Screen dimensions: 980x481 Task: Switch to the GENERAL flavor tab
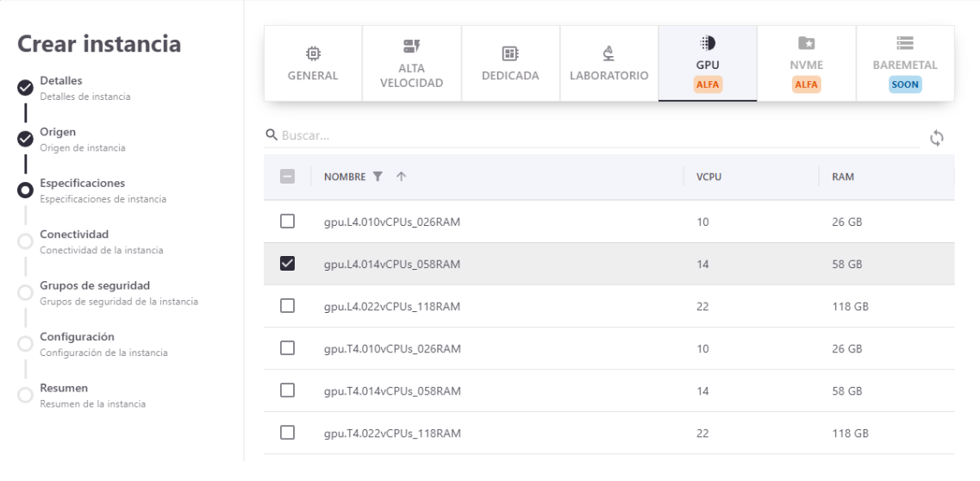point(312,64)
